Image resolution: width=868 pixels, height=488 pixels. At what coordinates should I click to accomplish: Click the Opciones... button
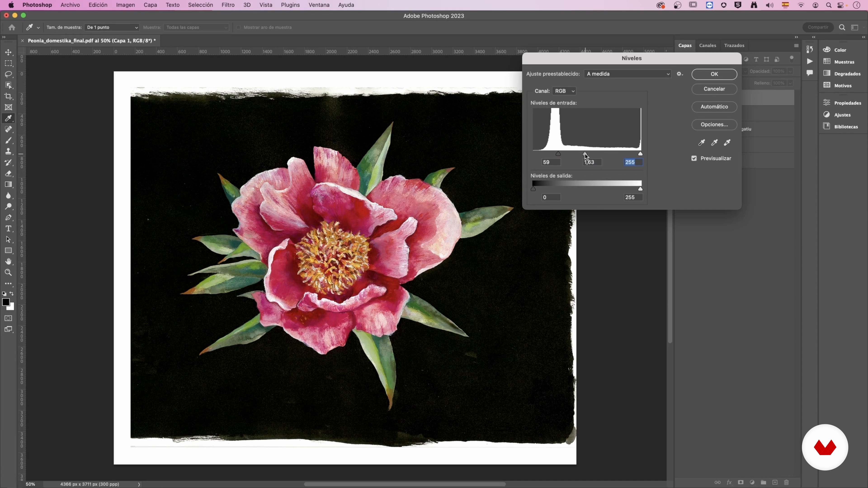click(x=714, y=125)
